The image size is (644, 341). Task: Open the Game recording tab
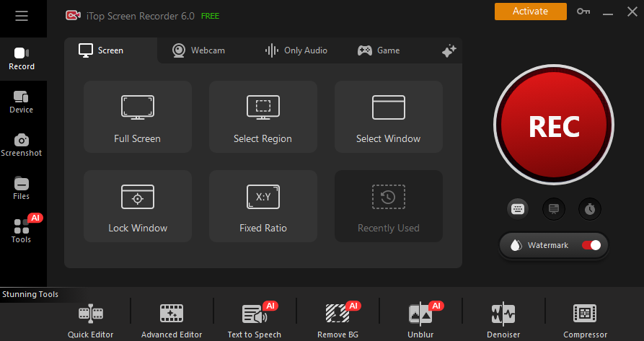click(379, 50)
